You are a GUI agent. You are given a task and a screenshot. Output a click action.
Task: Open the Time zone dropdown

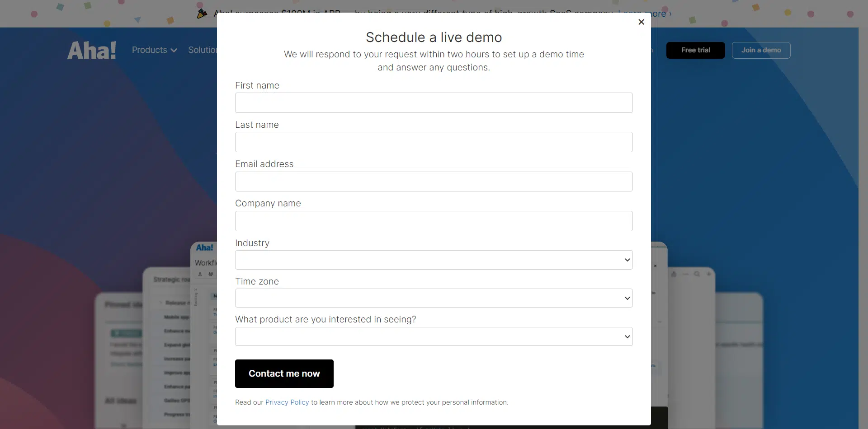pos(434,298)
